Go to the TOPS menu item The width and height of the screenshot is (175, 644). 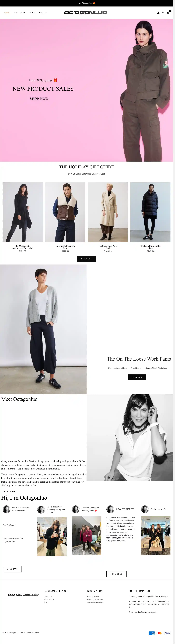click(x=32, y=13)
